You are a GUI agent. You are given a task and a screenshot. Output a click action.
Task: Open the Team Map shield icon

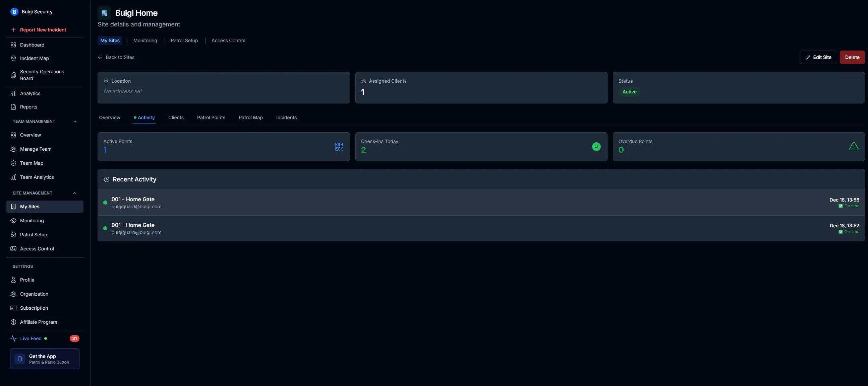tap(13, 163)
